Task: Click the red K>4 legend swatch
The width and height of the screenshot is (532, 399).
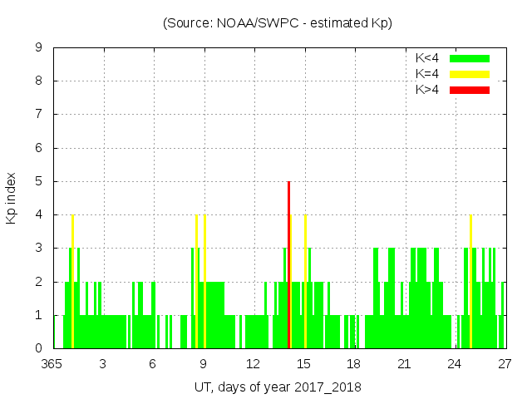Action: pyautogui.click(x=470, y=89)
